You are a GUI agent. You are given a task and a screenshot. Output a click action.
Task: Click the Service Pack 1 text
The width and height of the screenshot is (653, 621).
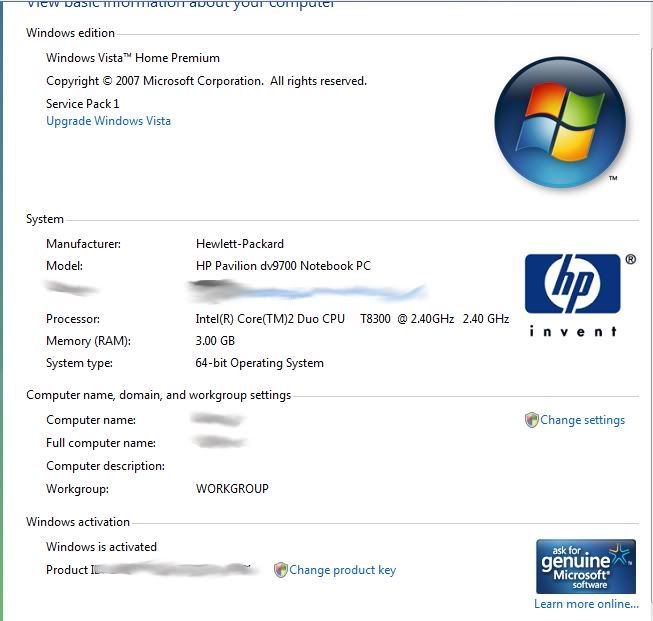(82, 104)
